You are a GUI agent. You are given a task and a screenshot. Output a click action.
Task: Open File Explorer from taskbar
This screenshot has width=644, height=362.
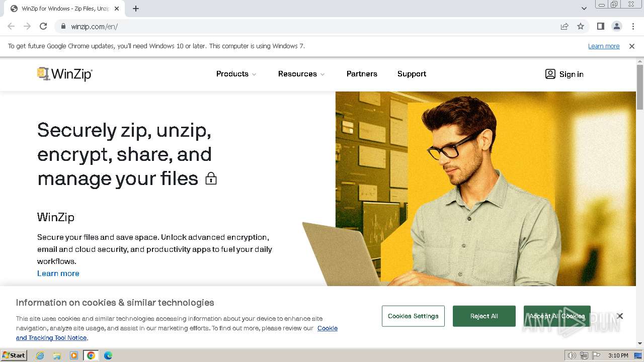tap(57, 355)
